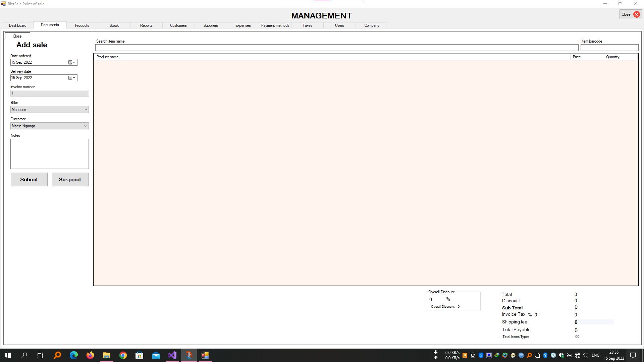The height and width of the screenshot is (362, 644).
Task: Open Microsoft Edge from the taskbar
Action: point(74,355)
